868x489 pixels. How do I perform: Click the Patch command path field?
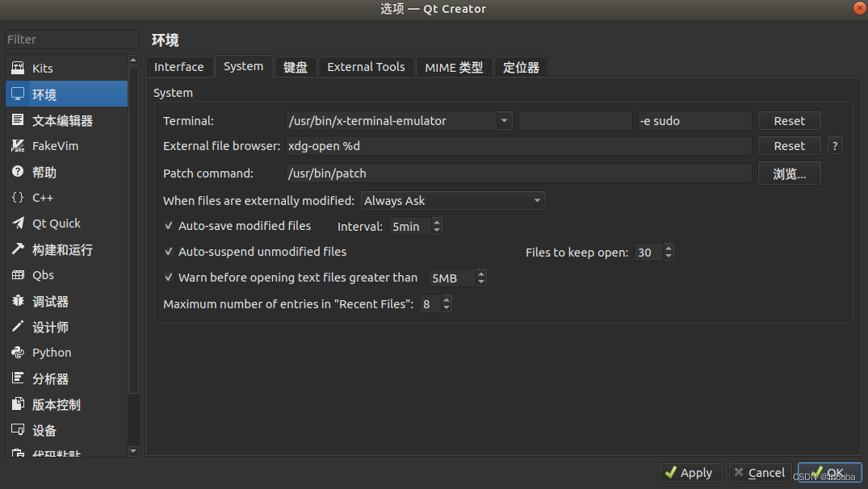click(x=518, y=173)
